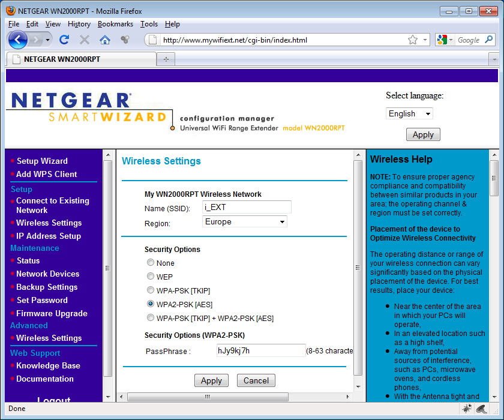
Task: Open Knowledge Base link
Action: click(x=48, y=365)
